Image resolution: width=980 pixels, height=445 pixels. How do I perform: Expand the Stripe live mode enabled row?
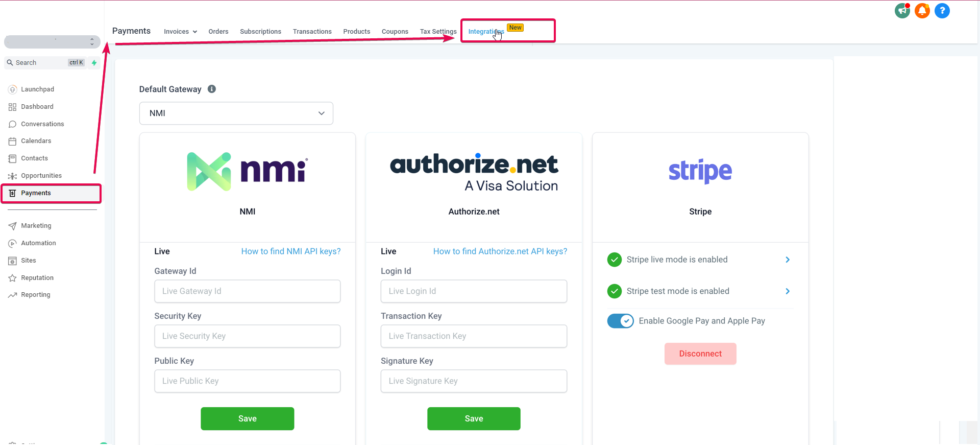coord(700,260)
